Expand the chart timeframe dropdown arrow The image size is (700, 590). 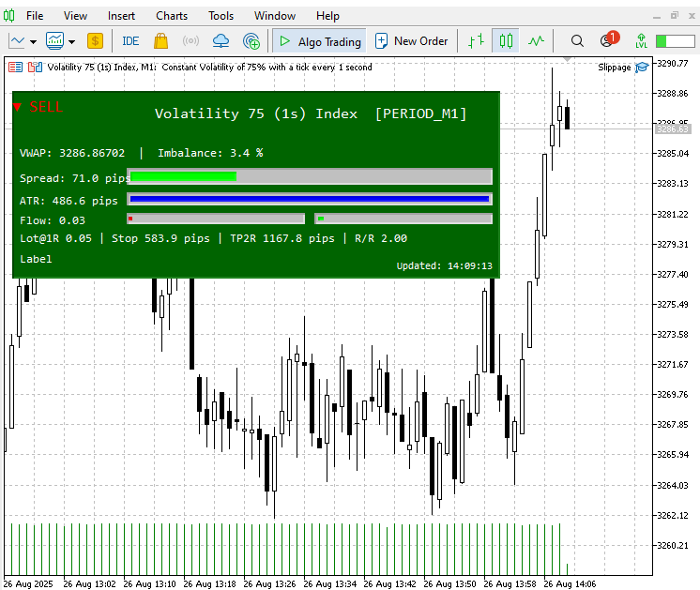tap(33, 42)
